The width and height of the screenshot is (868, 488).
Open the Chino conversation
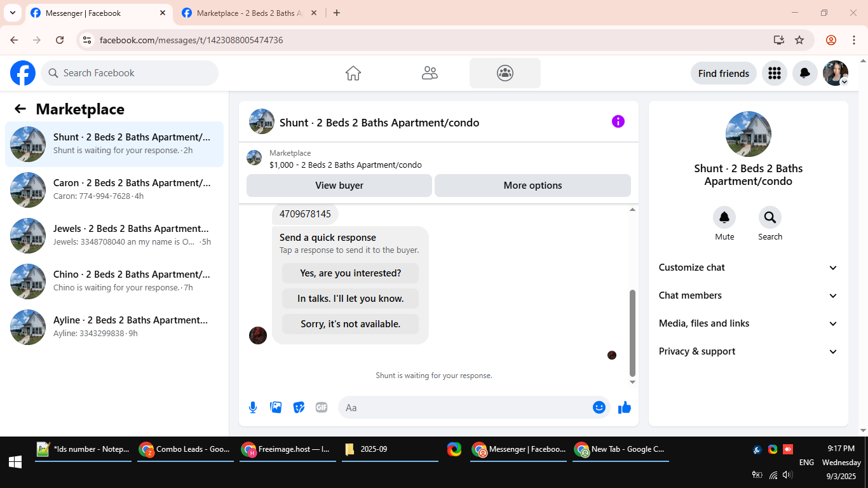(114, 281)
